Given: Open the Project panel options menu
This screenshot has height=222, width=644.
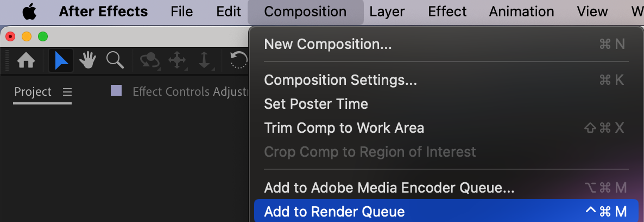Looking at the screenshot, I should 67,92.
